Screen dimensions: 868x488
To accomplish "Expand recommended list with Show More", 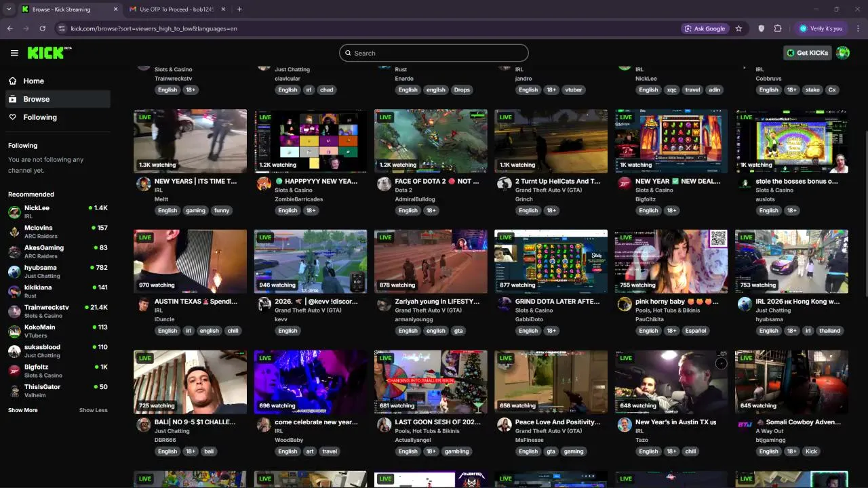I will (23, 410).
